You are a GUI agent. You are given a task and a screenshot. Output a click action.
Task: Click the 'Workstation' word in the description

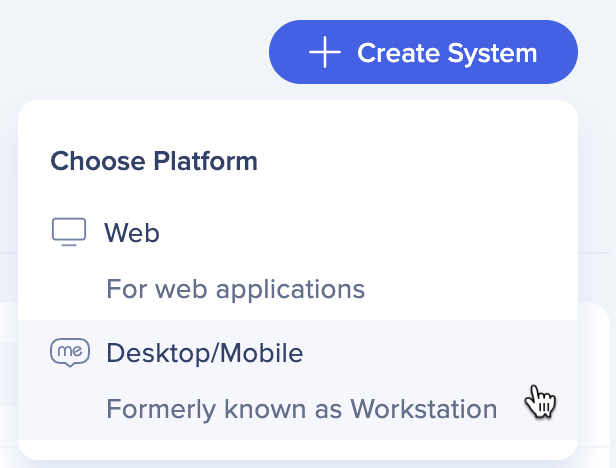pos(424,409)
